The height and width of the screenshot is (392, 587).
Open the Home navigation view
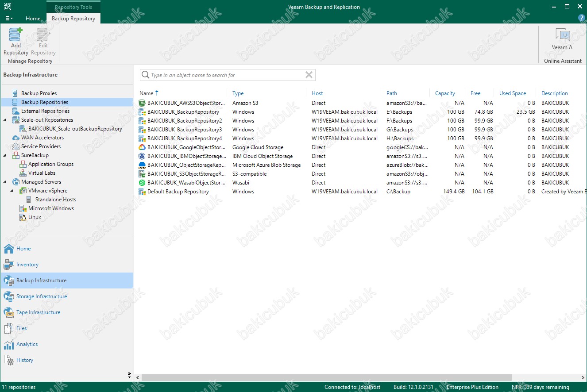click(x=67, y=249)
